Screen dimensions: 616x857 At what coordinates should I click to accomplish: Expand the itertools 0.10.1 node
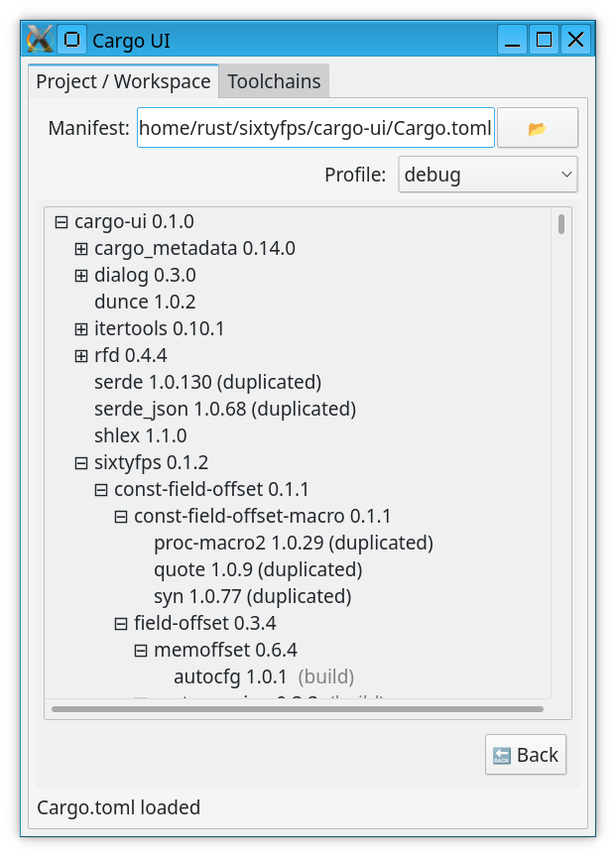tap(81, 328)
